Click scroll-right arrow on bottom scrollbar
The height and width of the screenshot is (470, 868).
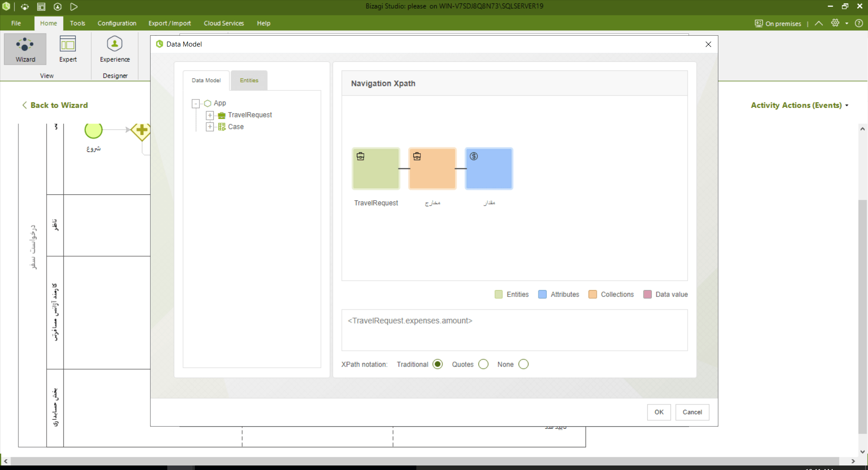coord(853,461)
